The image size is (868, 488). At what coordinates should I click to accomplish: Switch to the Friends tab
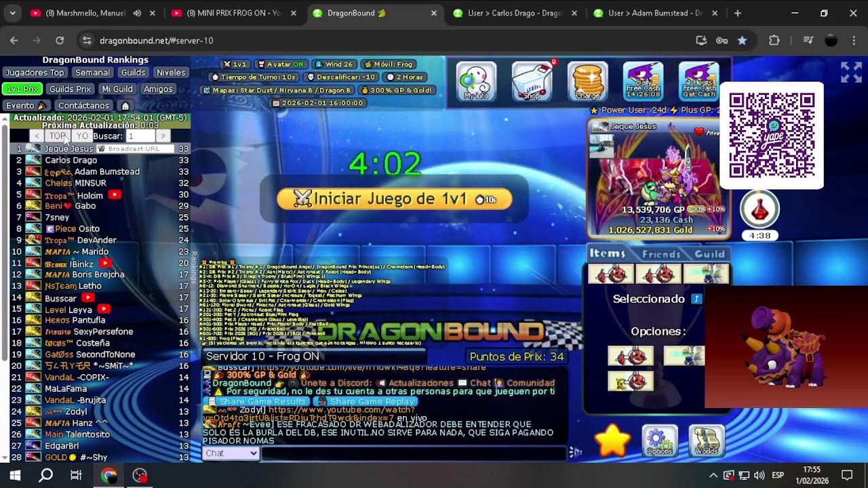pos(660,254)
